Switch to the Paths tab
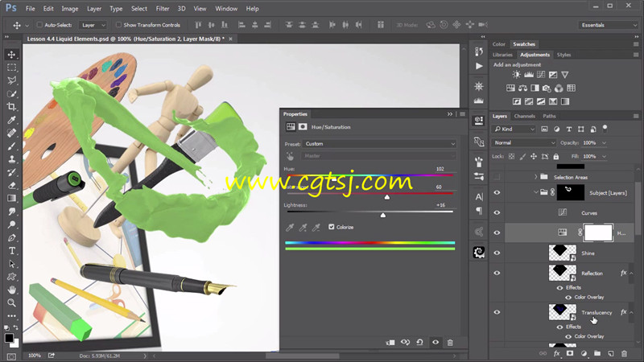The height and width of the screenshot is (362, 644). click(x=549, y=116)
